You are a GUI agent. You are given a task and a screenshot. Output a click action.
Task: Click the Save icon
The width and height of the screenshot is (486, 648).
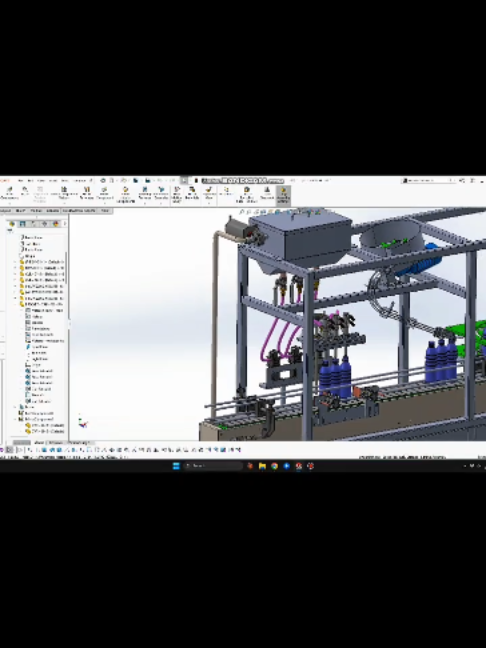point(135,181)
